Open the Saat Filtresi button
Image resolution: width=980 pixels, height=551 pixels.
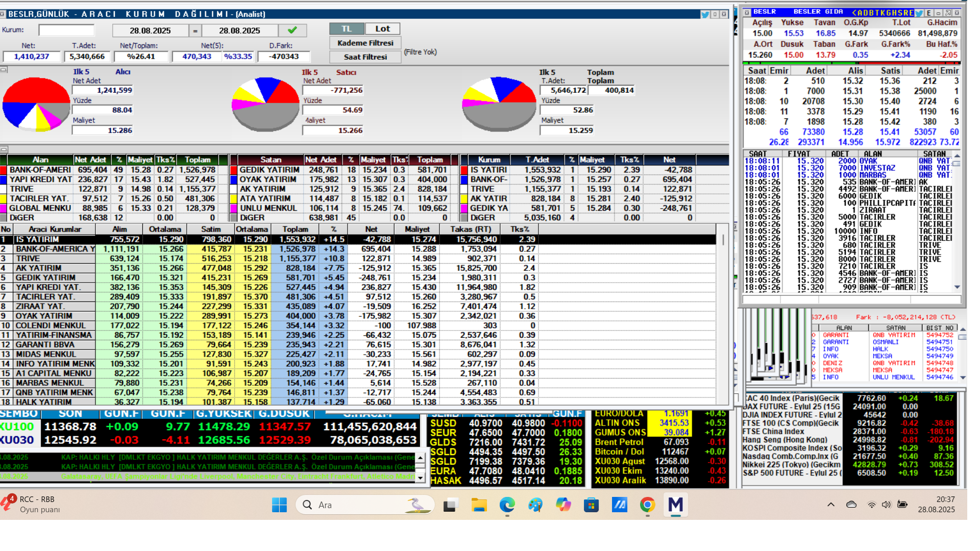pos(365,57)
